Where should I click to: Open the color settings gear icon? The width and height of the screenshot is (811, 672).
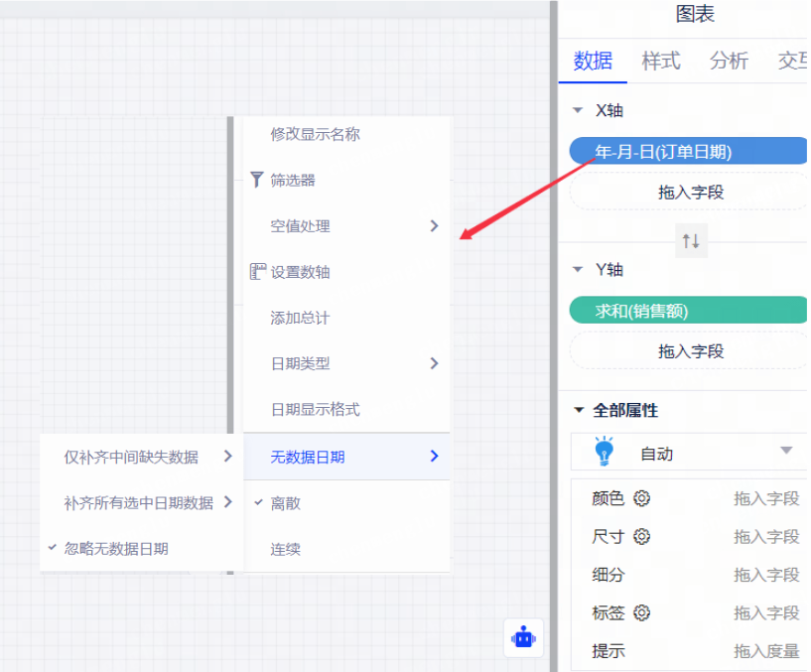642,498
